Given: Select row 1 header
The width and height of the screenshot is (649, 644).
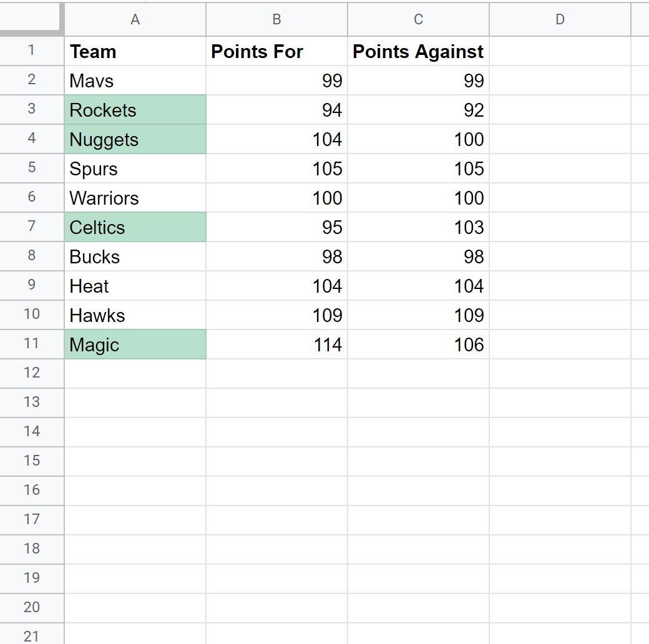Looking at the screenshot, I should (31, 51).
